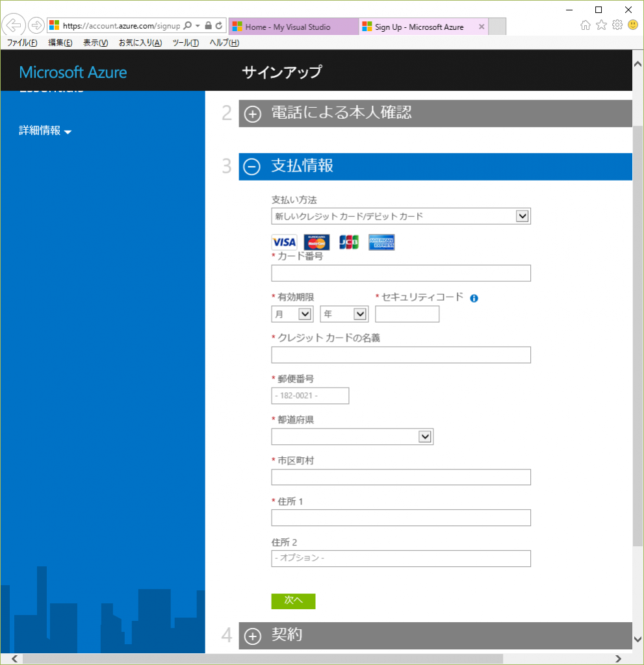Click the 住所 1 input field
Image resolution: width=644 pixels, height=665 pixels.
[401, 518]
